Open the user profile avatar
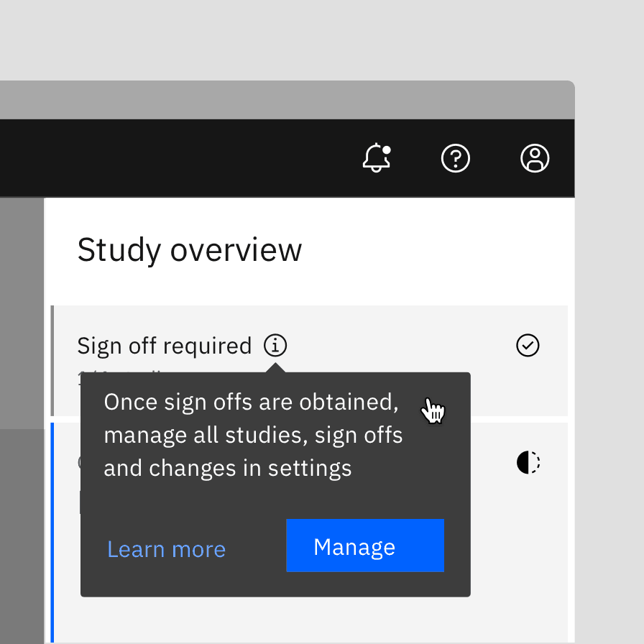The height and width of the screenshot is (644, 644). (535, 158)
